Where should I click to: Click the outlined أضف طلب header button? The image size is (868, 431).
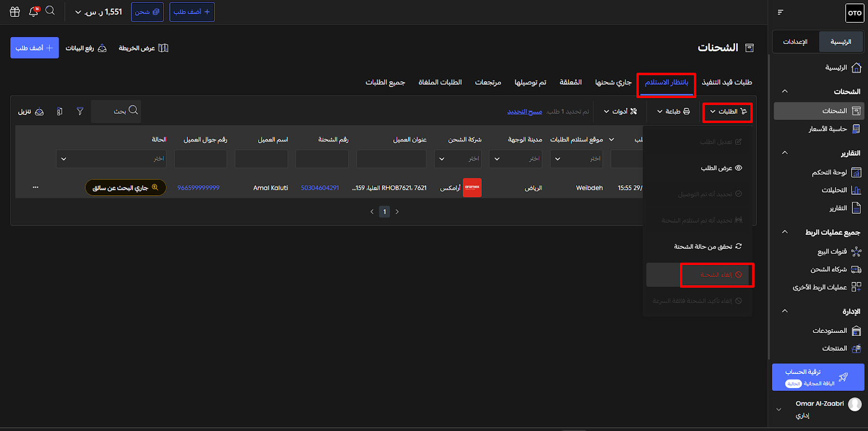pyautogui.click(x=192, y=12)
